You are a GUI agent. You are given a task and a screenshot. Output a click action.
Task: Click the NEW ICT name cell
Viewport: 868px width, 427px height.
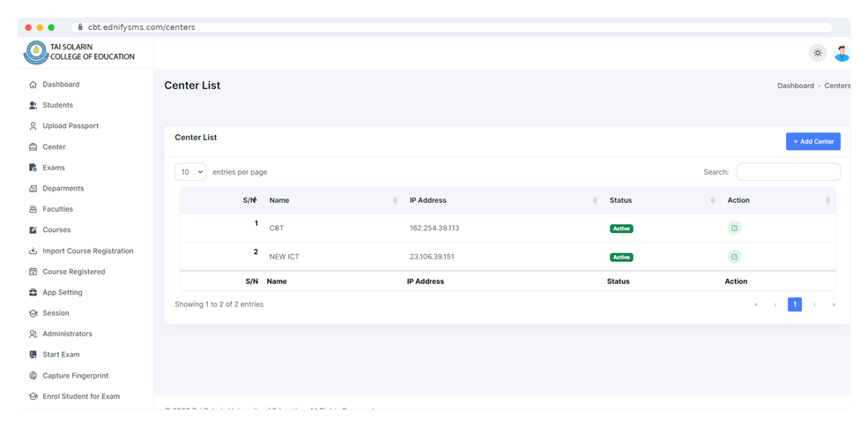pos(284,258)
